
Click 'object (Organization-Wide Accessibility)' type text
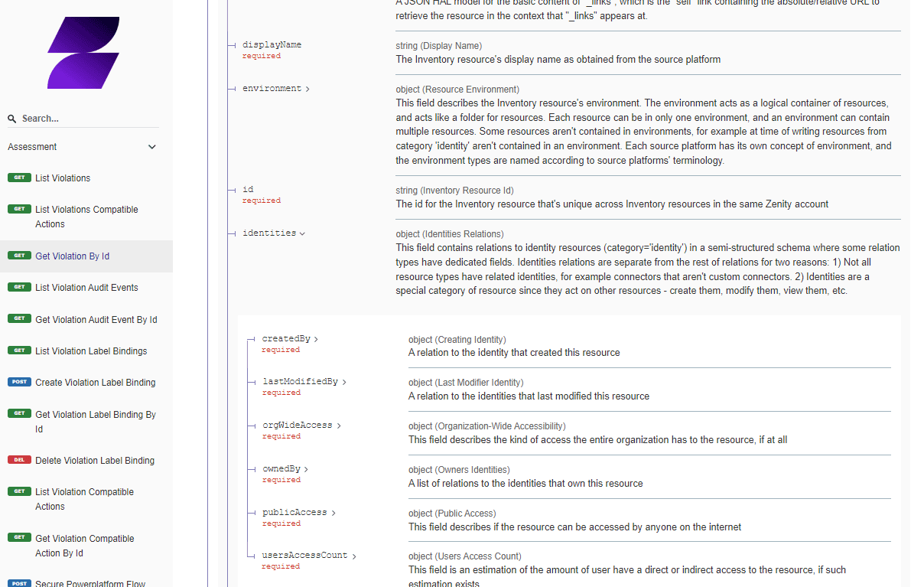click(486, 426)
